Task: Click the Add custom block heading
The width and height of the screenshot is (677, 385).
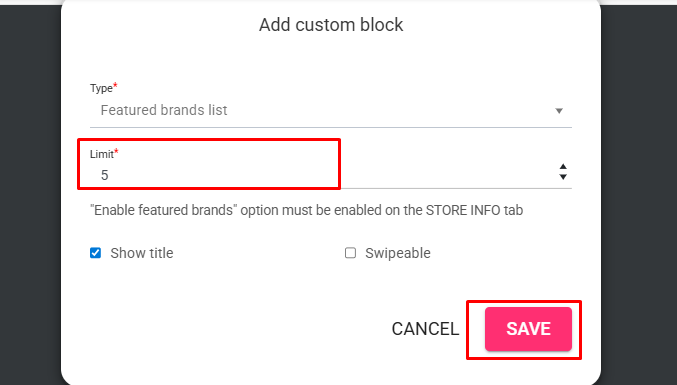Action: 331,25
